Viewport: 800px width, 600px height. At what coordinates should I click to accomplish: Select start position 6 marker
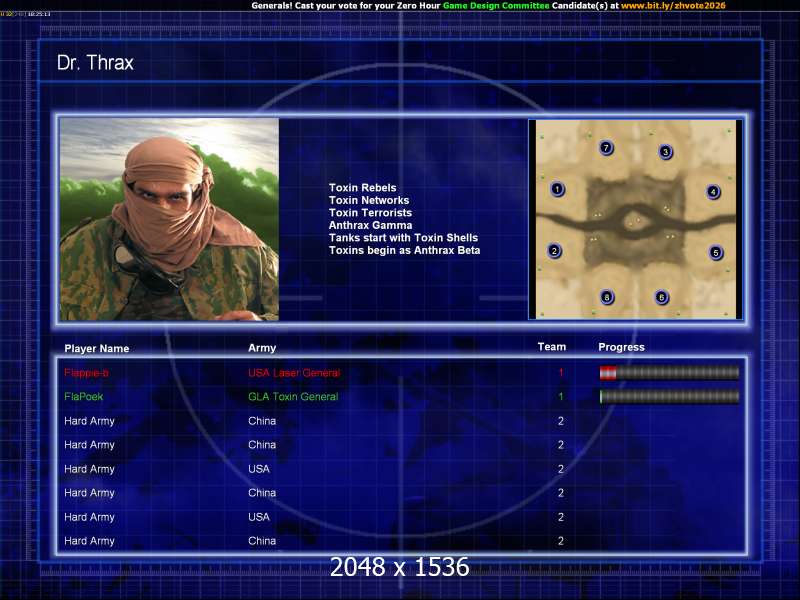pos(661,297)
